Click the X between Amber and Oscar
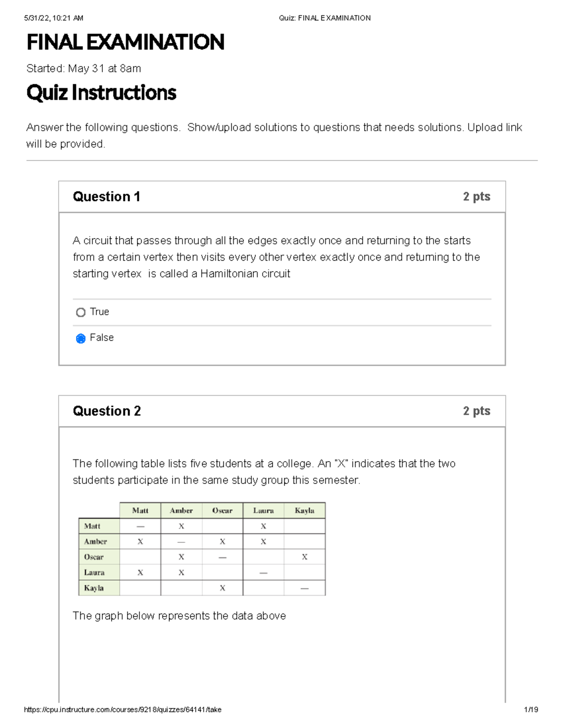Image resolution: width=563 pixels, height=728 pixels. tap(222, 541)
